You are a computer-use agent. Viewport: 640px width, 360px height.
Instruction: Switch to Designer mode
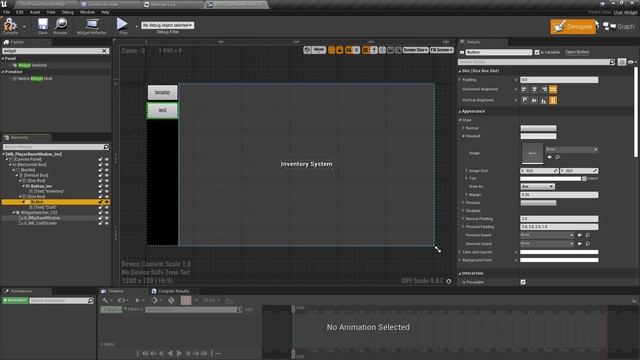[x=573, y=27]
